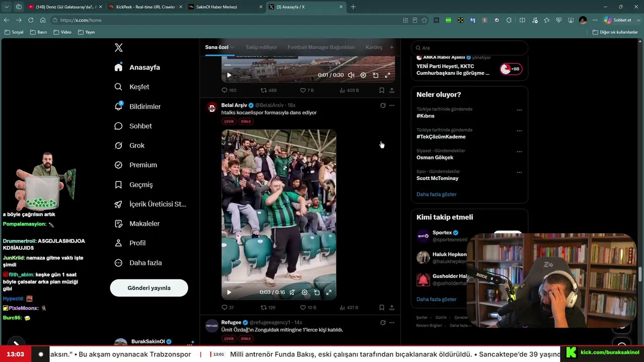Image resolution: width=644 pixels, height=362 pixels.
Task: Click DİNLE under the Refugee post
Action: 246,339
